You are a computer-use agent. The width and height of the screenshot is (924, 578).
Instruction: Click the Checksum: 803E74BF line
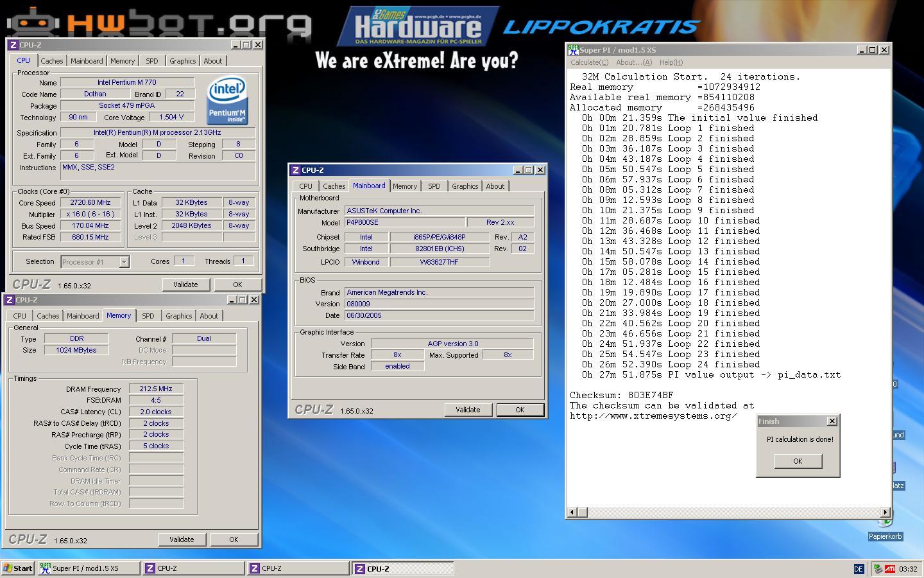[622, 395]
